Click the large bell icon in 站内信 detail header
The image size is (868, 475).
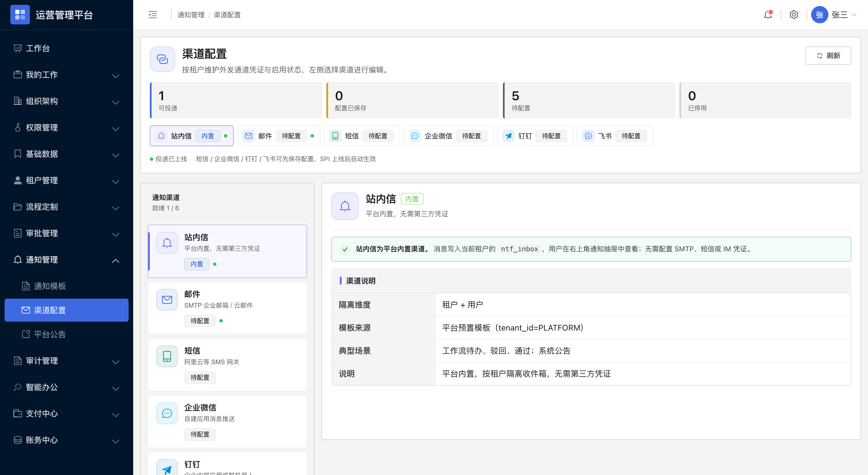pyautogui.click(x=345, y=206)
